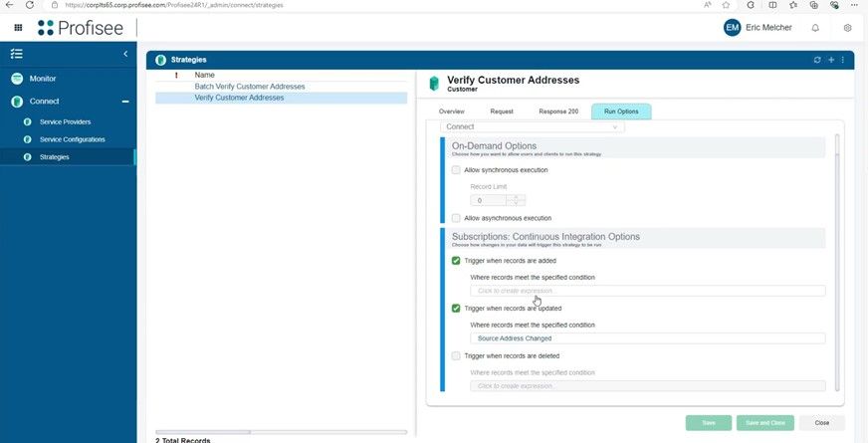Click the Record Limit number field
The width and height of the screenshot is (868, 443).
coord(488,200)
